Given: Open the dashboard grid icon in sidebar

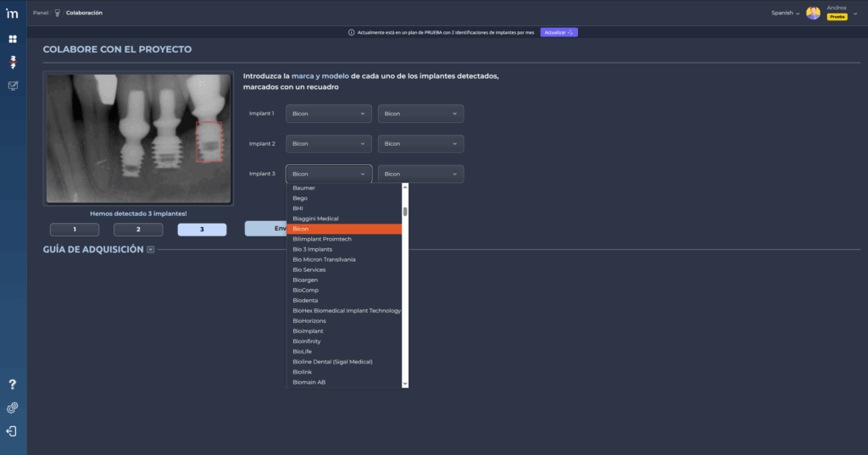Looking at the screenshot, I should pos(14,39).
